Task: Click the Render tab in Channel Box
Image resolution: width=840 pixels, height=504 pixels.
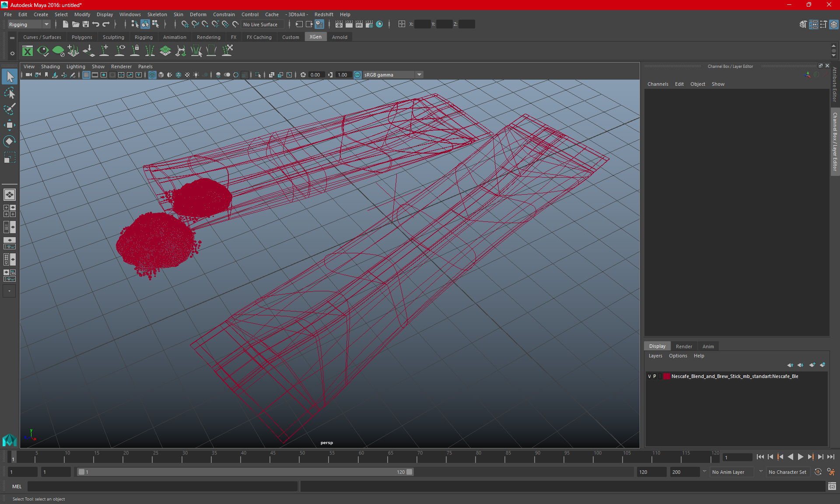Action: [684, 346]
